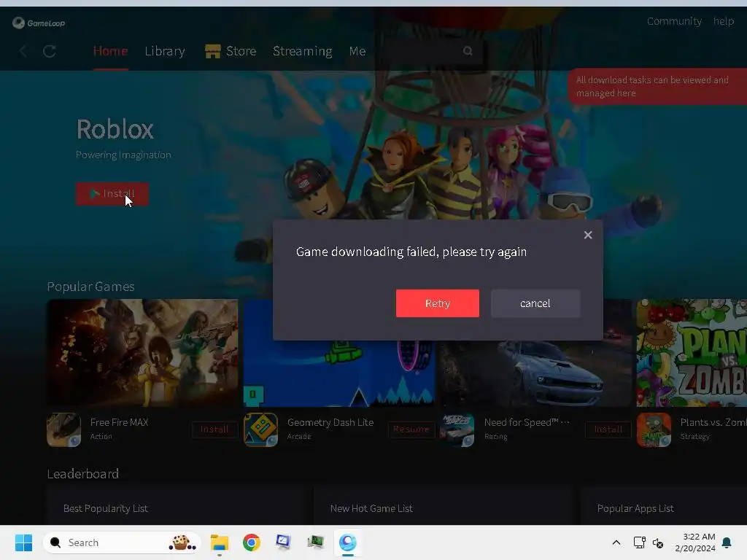Click the Geometry Dash Lite game icon
Screen dimensions: 747x560
tap(260, 429)
